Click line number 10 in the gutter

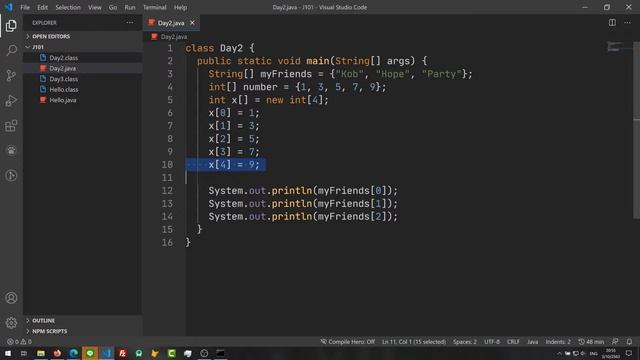(x=167, y=165)
